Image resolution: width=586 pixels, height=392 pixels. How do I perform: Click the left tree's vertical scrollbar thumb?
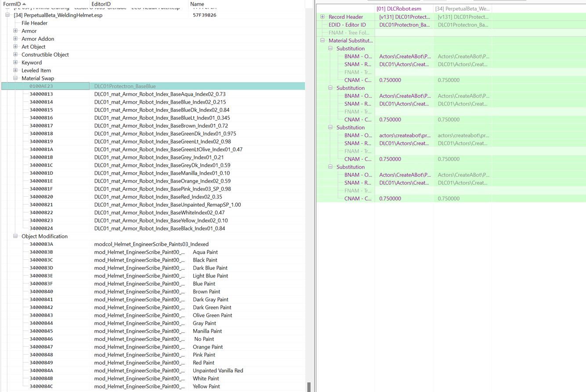click(x=309, y=387)
